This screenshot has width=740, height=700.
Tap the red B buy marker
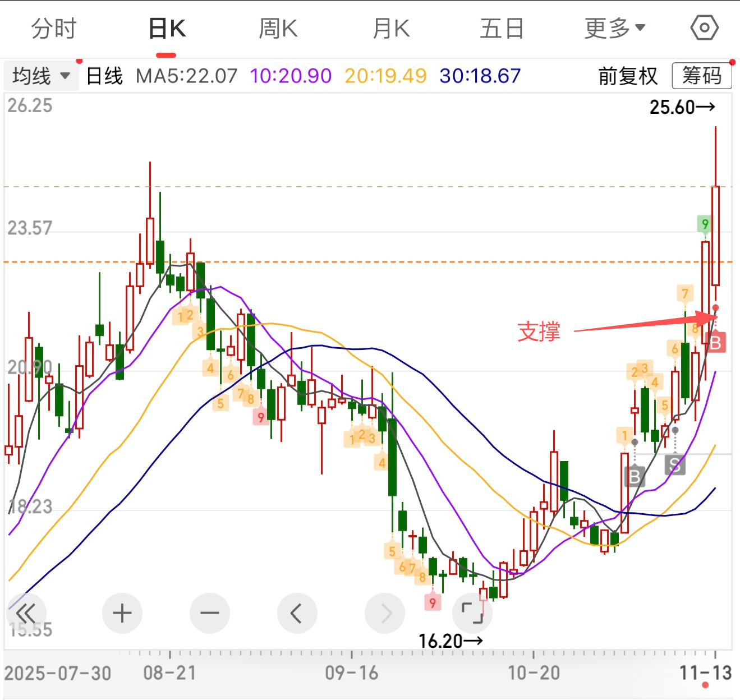click(x=715, y=343)
